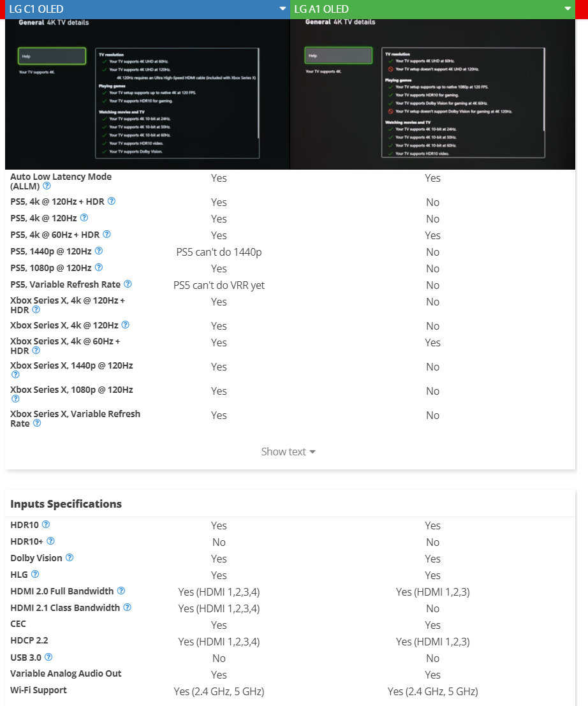Click help icon beside PS5 Variable Refresh Rate
The width and height of the screenshot is (588, 706).
[128, 284]
